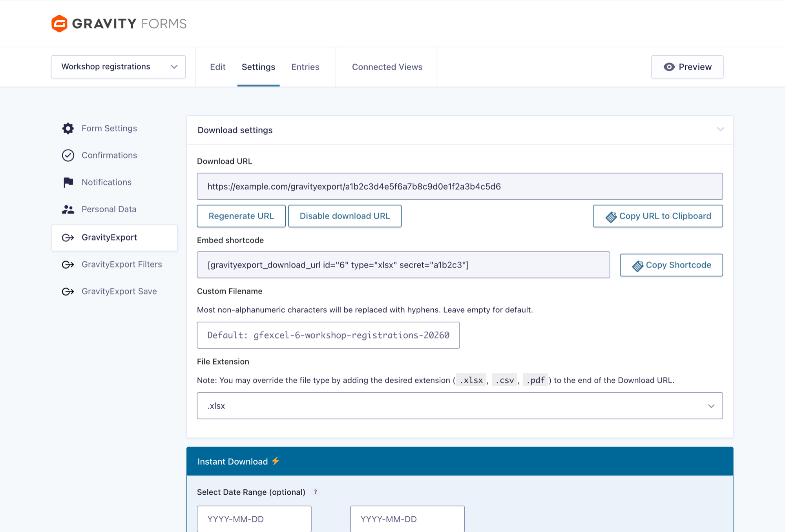This screenshot has width=785, height=532.
Task: Click Copy Shortcode button
Action: pos(671,265)
